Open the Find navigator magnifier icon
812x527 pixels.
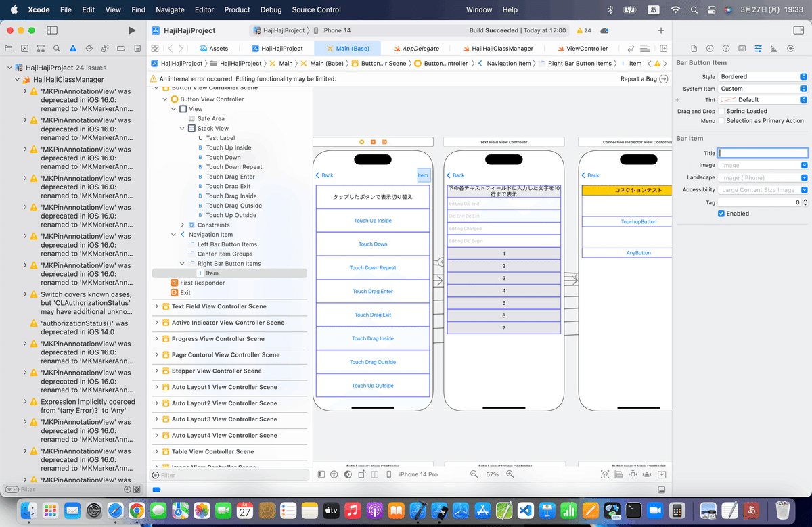click(57, 49)
